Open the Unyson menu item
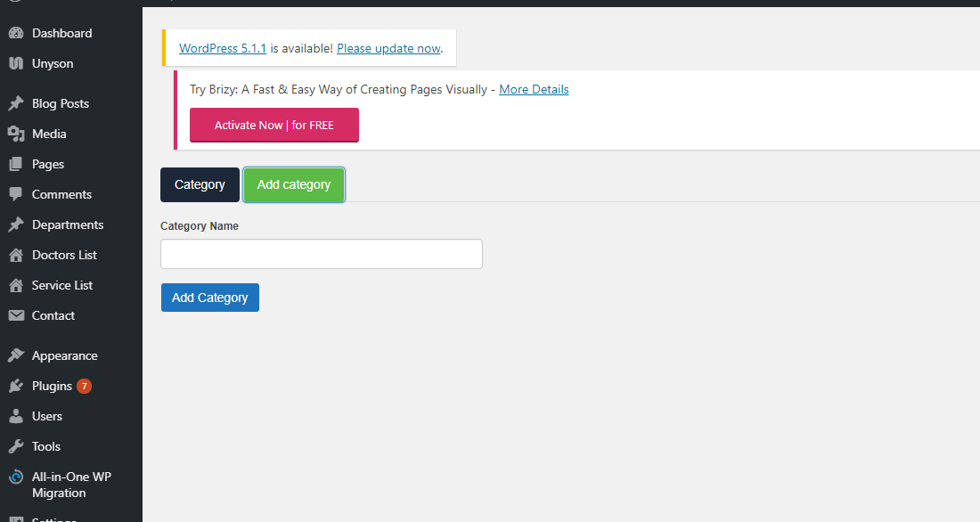Viewport: 980px width, 522px height. [53, 64]
